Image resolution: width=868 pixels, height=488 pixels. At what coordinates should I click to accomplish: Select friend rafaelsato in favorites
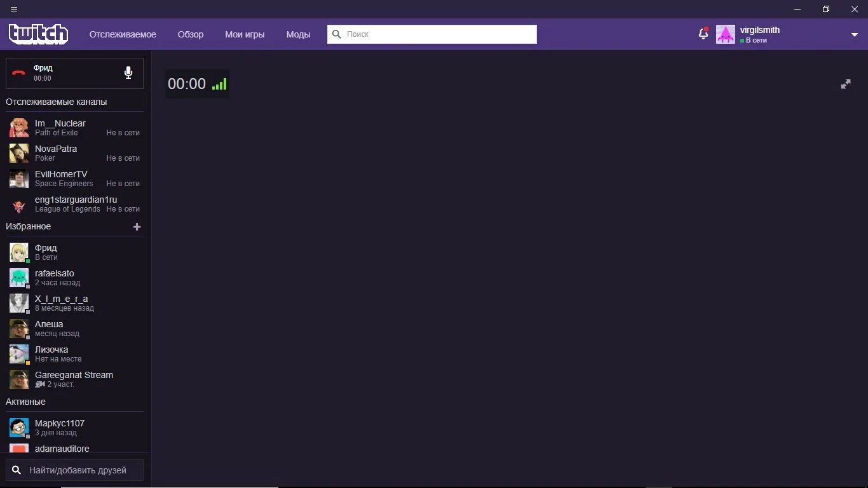click(x=75, y=278)
